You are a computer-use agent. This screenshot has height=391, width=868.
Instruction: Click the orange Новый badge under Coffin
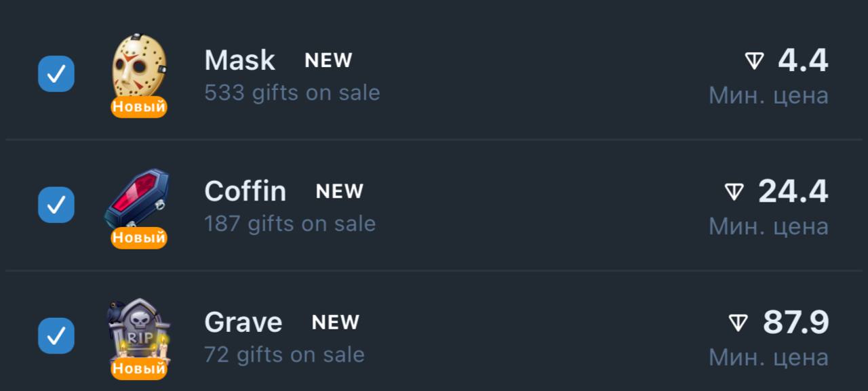pyautogui.click(x=139, y=238)
